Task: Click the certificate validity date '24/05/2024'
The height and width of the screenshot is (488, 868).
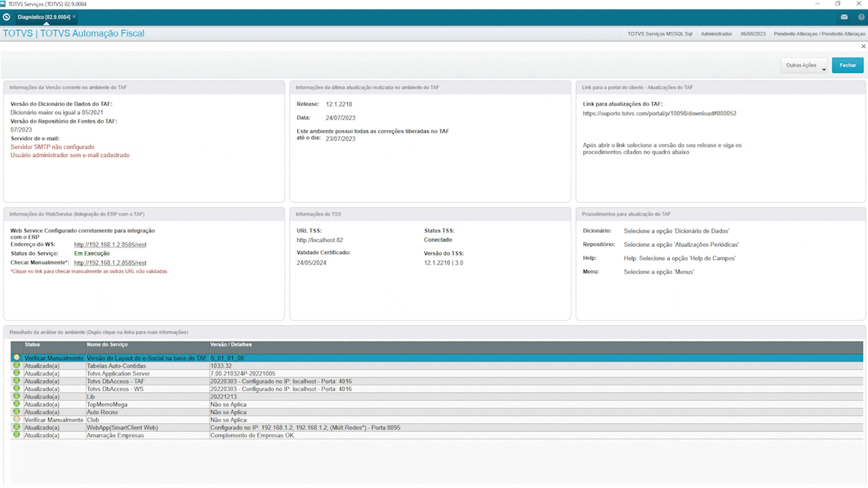Action: 311,263
